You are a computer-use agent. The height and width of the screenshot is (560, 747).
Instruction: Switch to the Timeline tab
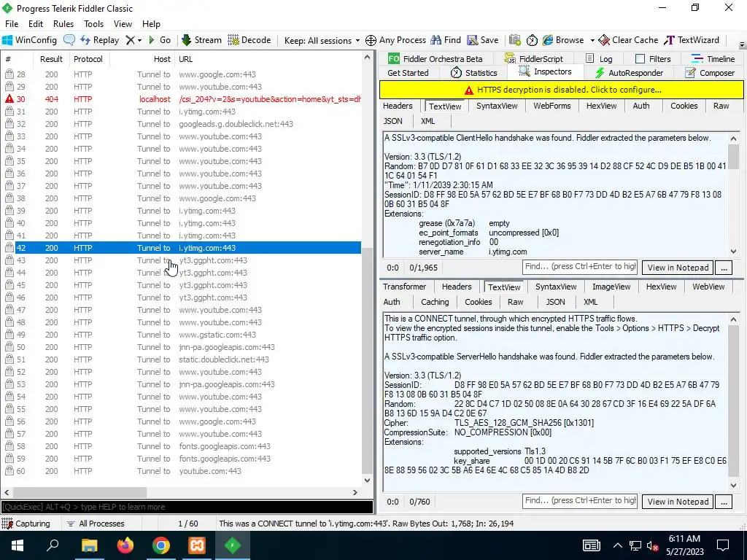point(713,58)
